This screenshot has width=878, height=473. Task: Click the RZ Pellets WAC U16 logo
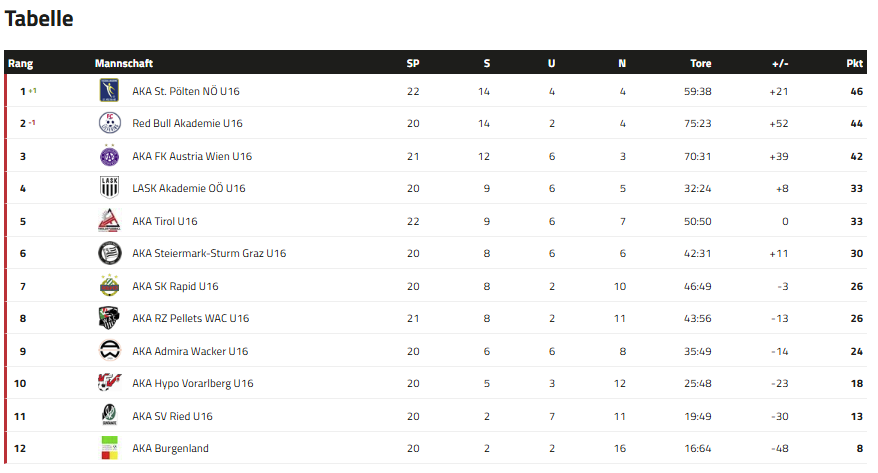tap(109, 318)
